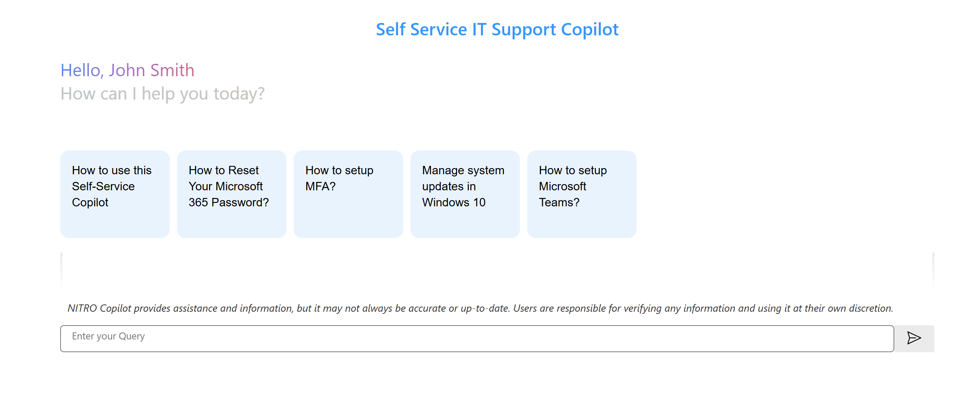980x393 pixels.
Task: Open How to setup Microsoft Teams card
Action: [581, 194]
